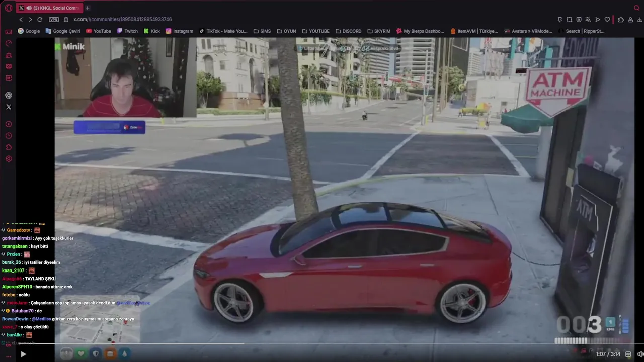Viewport: 644px width, 362px height.
Task: Open the three-dots more menu in sidebar
Action: [x=9, y=356]
